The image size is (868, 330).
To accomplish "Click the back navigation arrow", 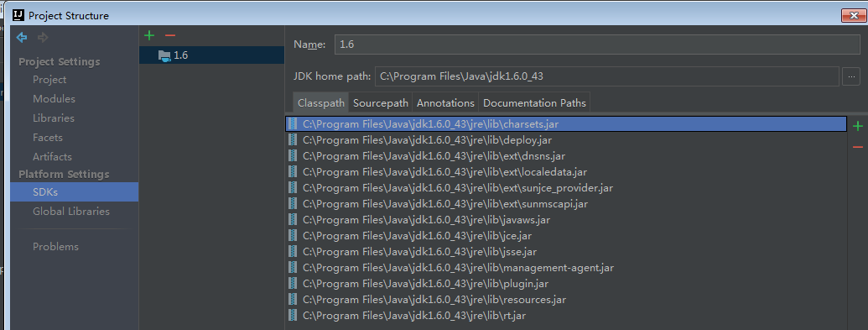I will [x=22, y=38].
